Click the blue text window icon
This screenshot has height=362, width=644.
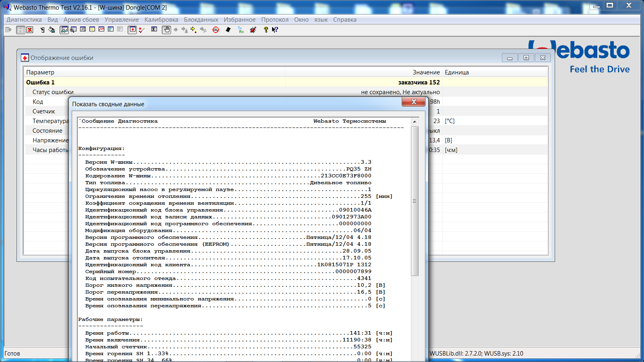coord(111,30)
